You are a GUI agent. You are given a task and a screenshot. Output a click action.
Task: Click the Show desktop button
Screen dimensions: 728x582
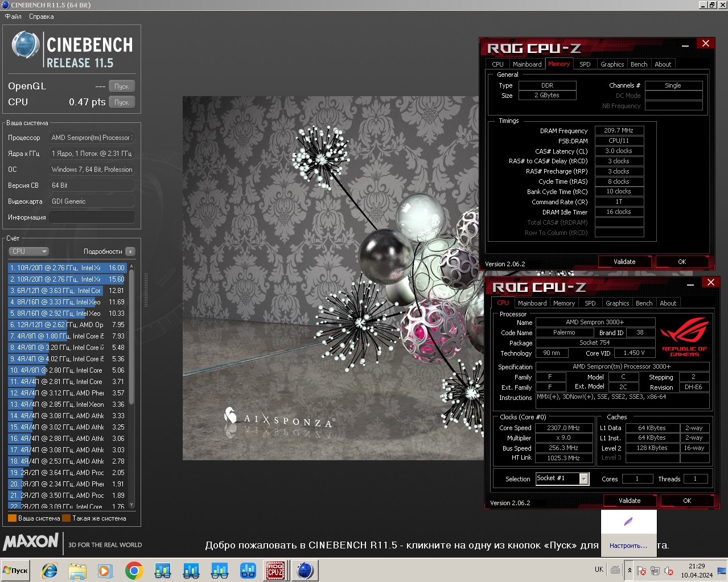722,571
